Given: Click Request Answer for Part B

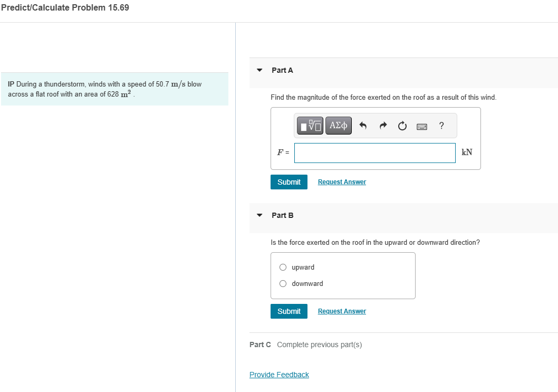Looking at the screenshot, I should [x=341, y=311].
